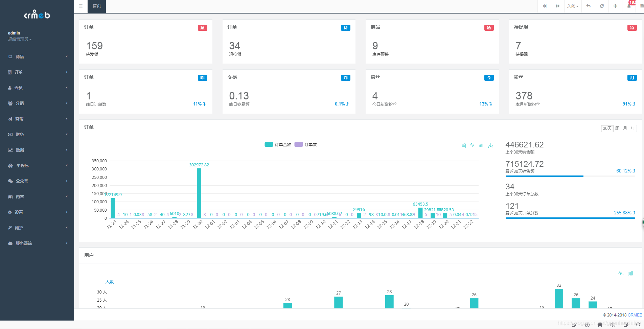Open the CRMEB footer link
The height and width of the screenshot is (329, 644).
coord(635,315)
